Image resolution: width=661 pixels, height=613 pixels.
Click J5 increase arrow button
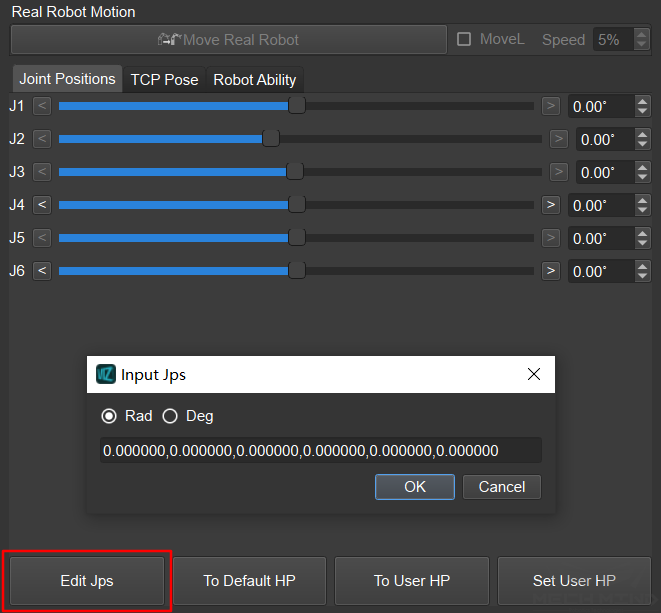pyautogui.click(x=551, y=238)
